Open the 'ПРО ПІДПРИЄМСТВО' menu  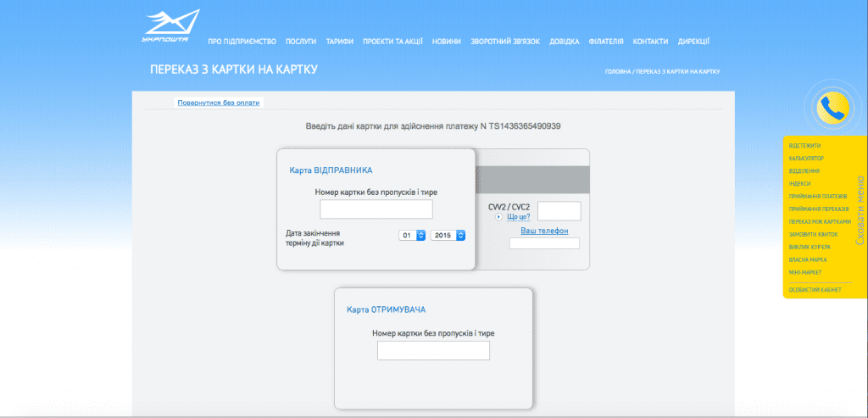point(242,42)
